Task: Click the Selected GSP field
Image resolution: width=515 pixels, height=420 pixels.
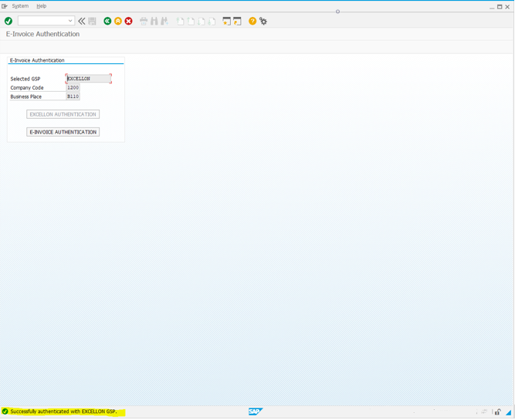Action: [88, 79]
